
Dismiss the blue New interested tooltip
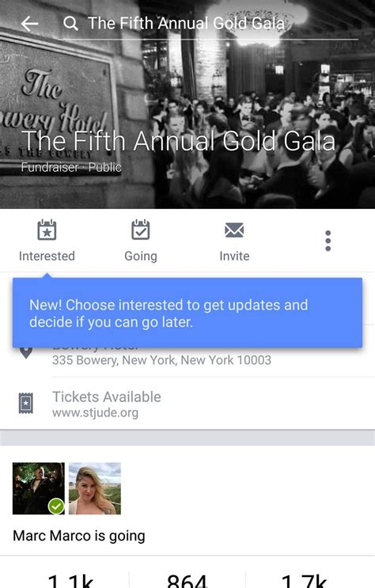[x=187, y=313]
